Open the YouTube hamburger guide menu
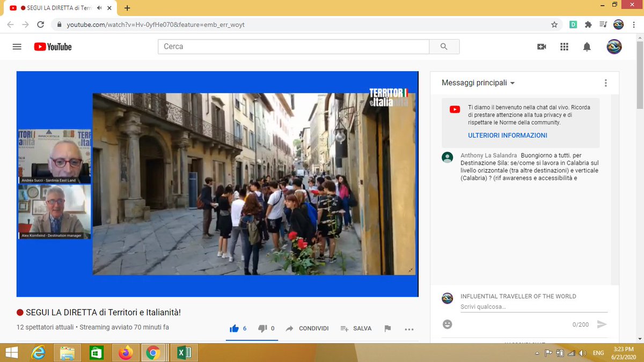This screenshot has height=362, width=644. point(17,47)
